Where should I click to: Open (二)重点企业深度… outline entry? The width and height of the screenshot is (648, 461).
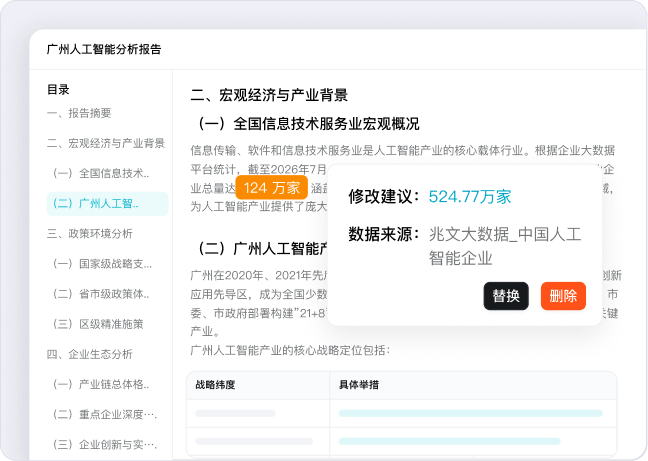[105, 414]
